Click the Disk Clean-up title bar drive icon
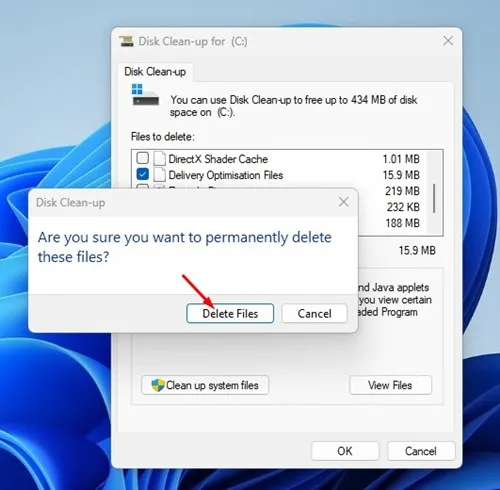The image size is (500, 490). coord(126,41)
